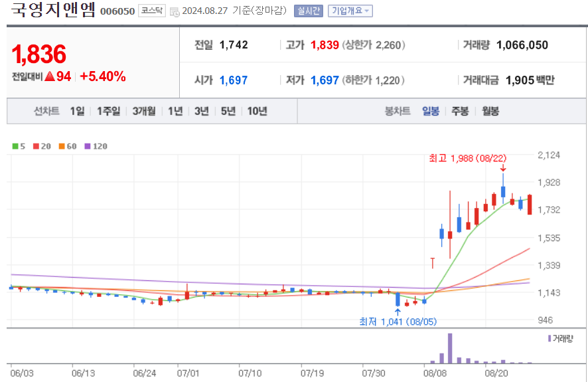588x382 pixels.
Task: Click the tallest volume bar near 08/08
Action: click(x=450, y=348)
